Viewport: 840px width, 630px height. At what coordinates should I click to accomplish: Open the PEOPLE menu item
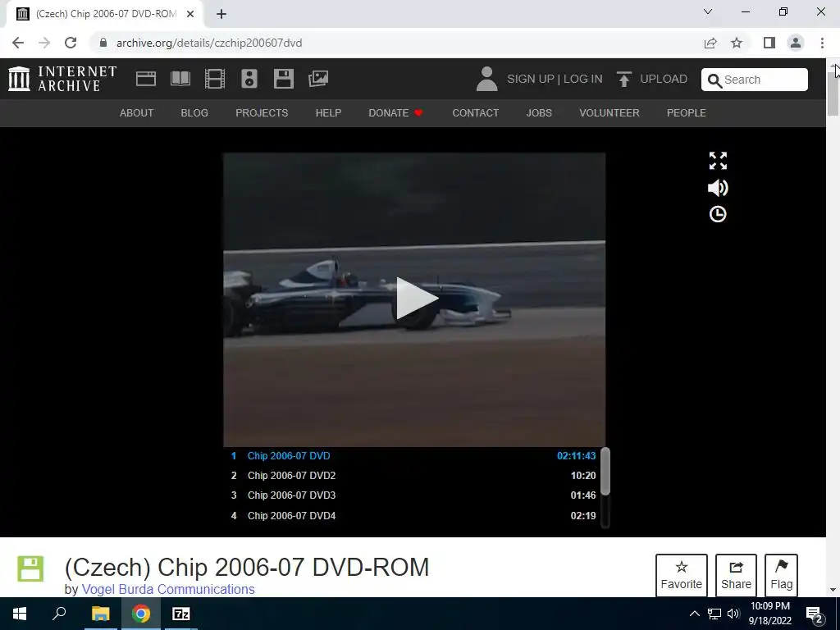[687, 113]
